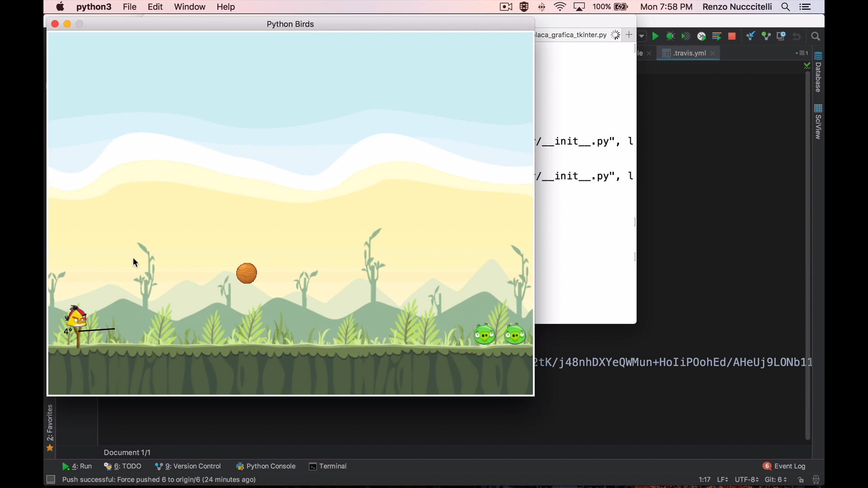The width and height of the screenshot is (868, 488).
Task: Click the right green pig
Action: (515, 334)
